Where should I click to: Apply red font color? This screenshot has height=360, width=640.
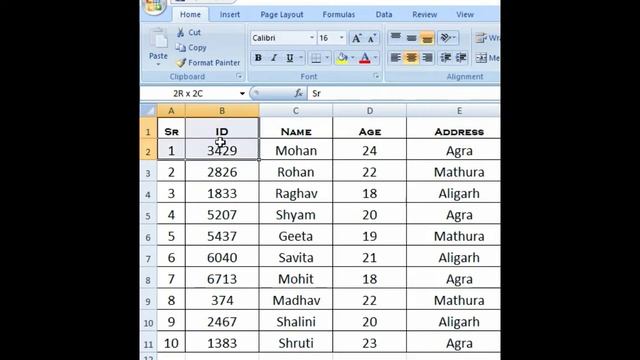365,58
